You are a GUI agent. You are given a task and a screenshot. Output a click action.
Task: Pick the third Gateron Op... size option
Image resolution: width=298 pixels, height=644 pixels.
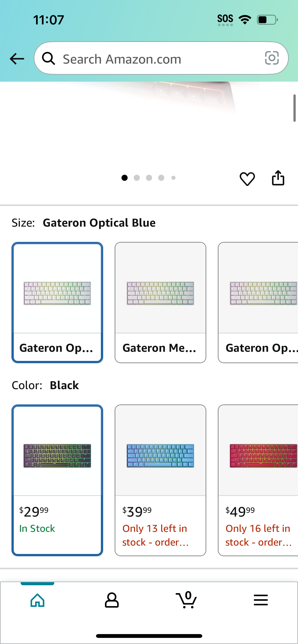pos(258,302)
